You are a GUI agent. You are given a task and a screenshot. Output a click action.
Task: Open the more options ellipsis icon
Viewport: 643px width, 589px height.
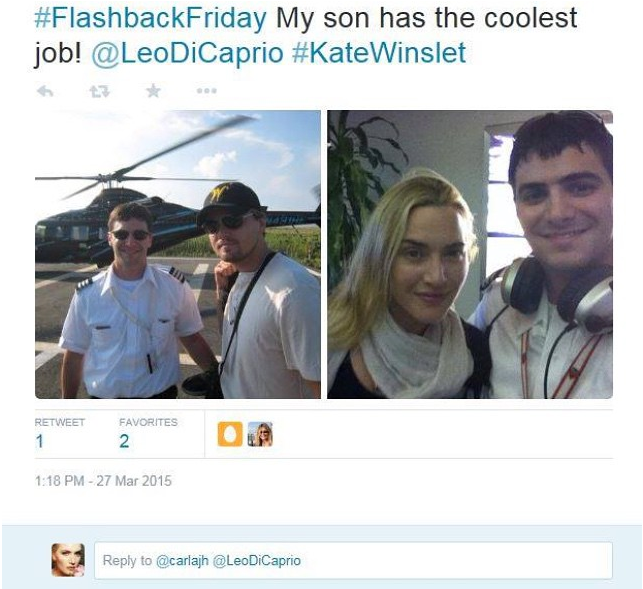tap(206, 91)
